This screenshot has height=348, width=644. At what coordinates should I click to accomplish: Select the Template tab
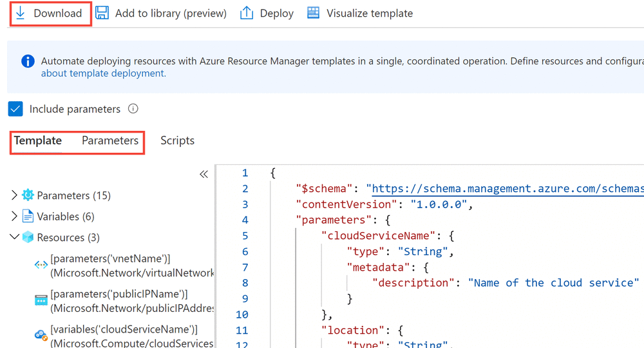38,140
